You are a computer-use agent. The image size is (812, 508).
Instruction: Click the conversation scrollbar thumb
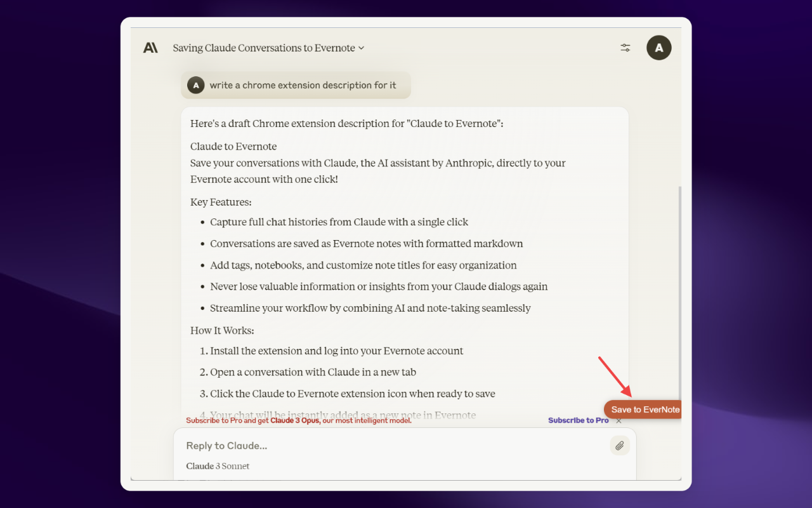[679, 292]
